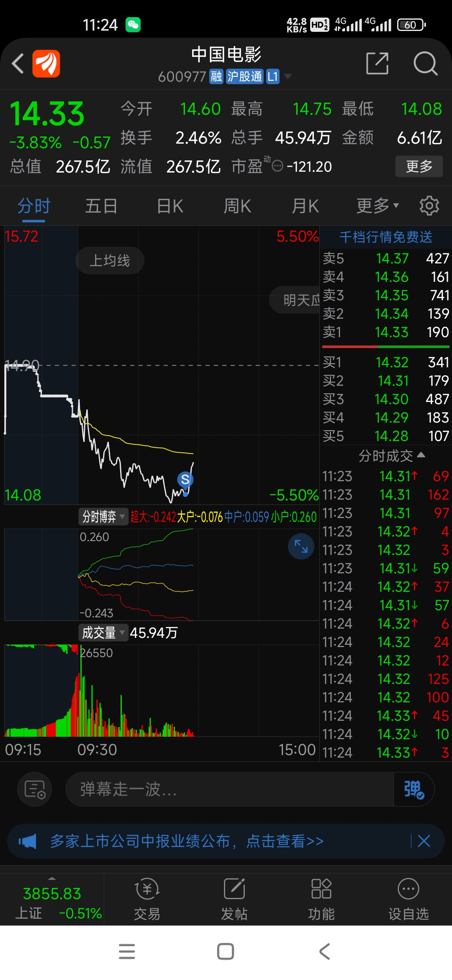
Task: Tap the share icon in header
Action: click(x=377, y=64)
